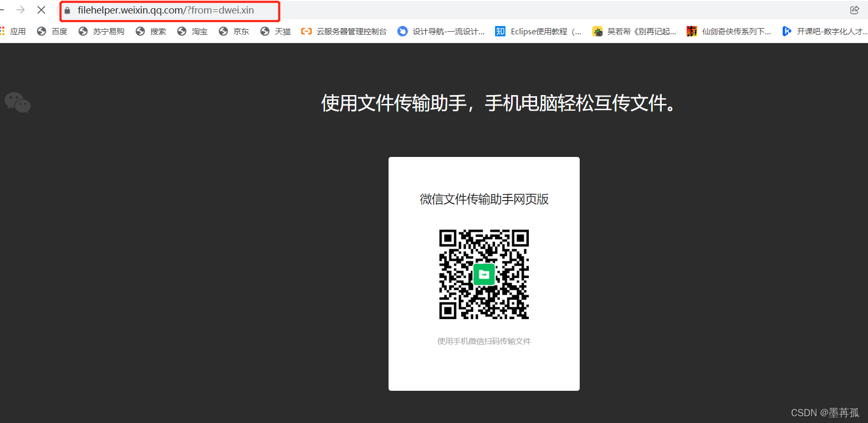Open the 吴若希《别再记起 bookmark
This screenshot has width=868, height=423.
635,31
